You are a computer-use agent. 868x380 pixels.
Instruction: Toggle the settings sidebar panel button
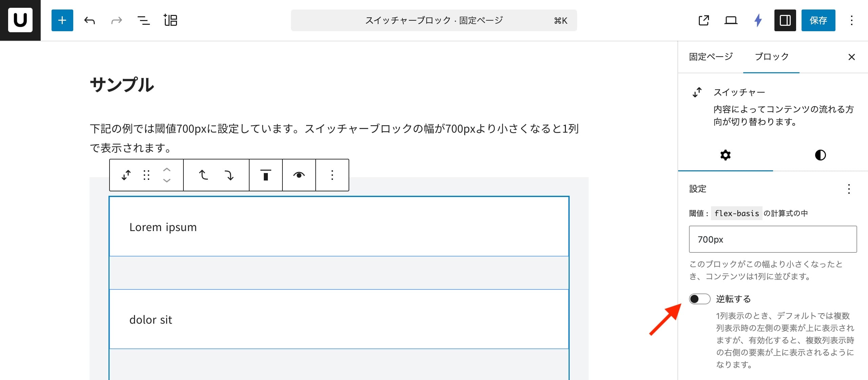click(785, 20)
